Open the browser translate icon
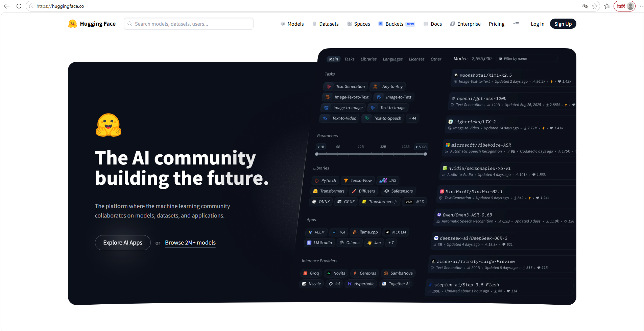 [585, 6]
